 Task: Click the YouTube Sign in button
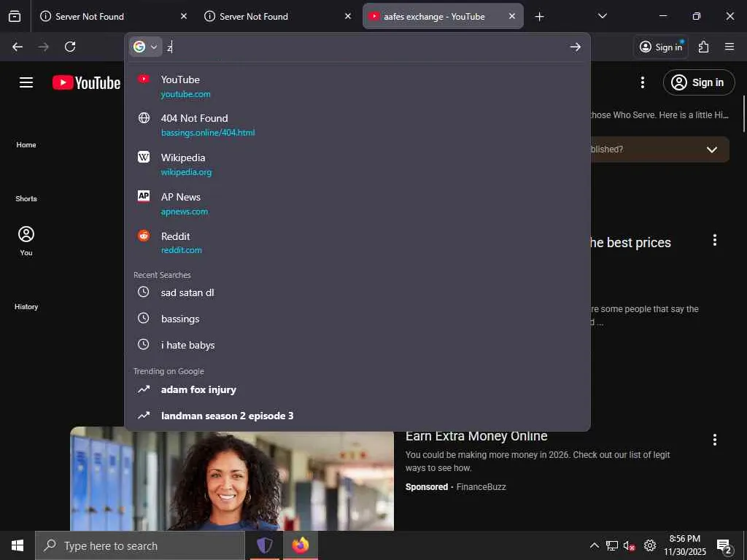699,82
